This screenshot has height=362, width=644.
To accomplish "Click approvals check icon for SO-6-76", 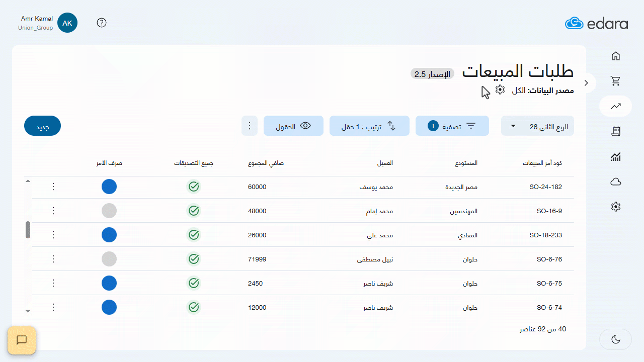I will click(194, 259).
